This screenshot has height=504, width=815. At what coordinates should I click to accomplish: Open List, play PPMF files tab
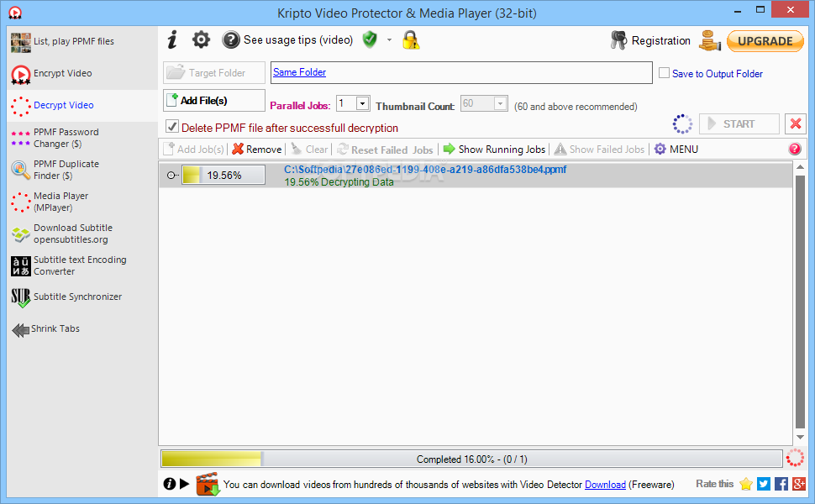(x=82, y=41)
